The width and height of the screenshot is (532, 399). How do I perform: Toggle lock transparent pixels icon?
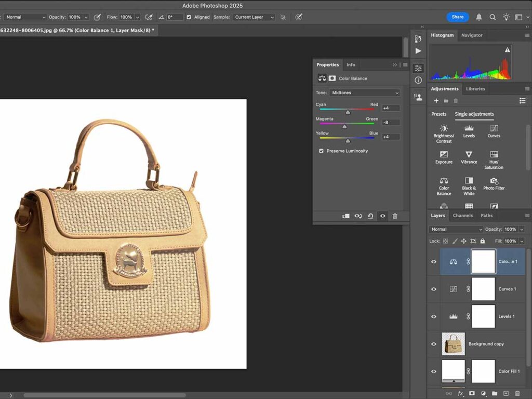point(445,241)
